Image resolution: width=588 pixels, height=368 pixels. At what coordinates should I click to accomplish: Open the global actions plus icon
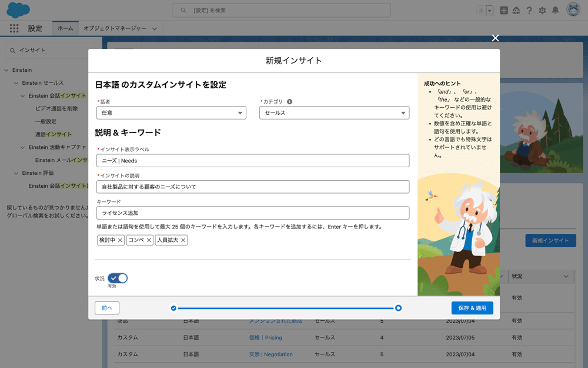[504, 11]
